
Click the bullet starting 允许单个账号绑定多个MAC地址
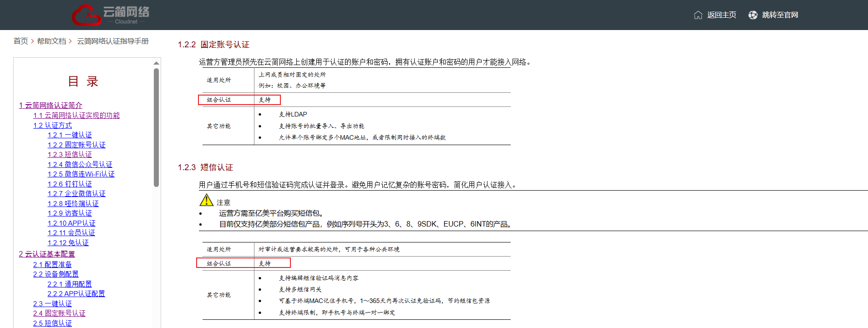(362, 137)
